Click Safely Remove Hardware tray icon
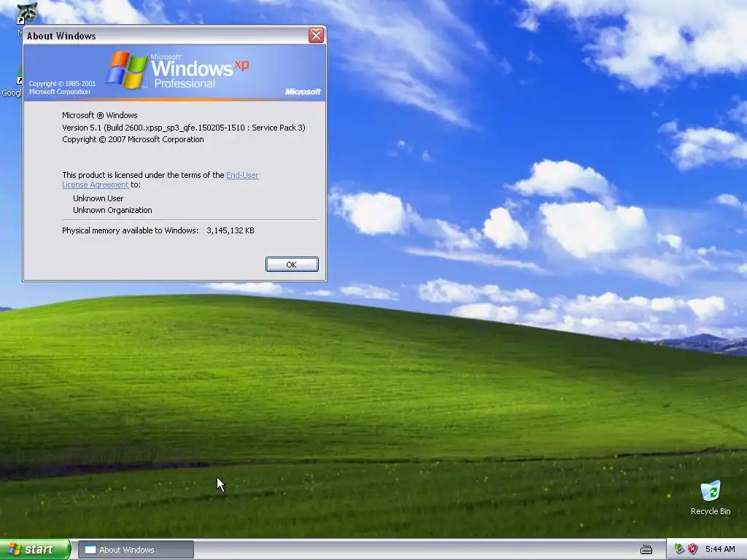The width and height of the screenshot is (747, 560). click(x=679, y=550)
